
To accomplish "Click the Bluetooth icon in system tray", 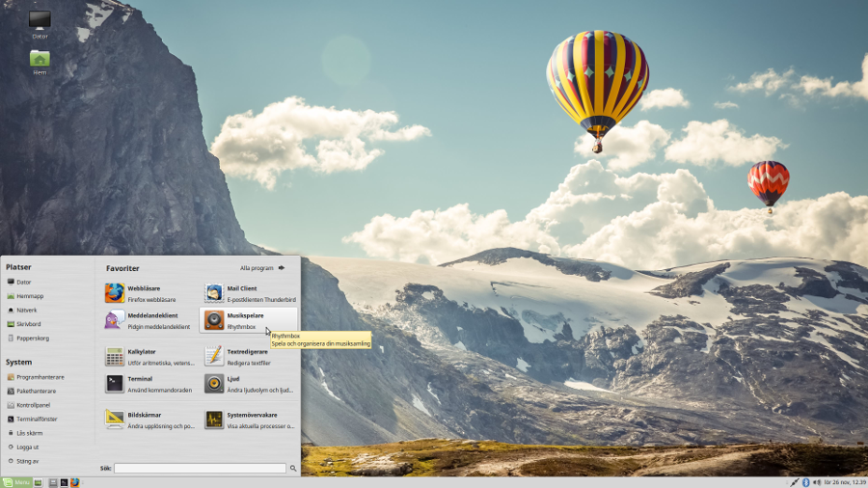I will (x=805, y=482).
